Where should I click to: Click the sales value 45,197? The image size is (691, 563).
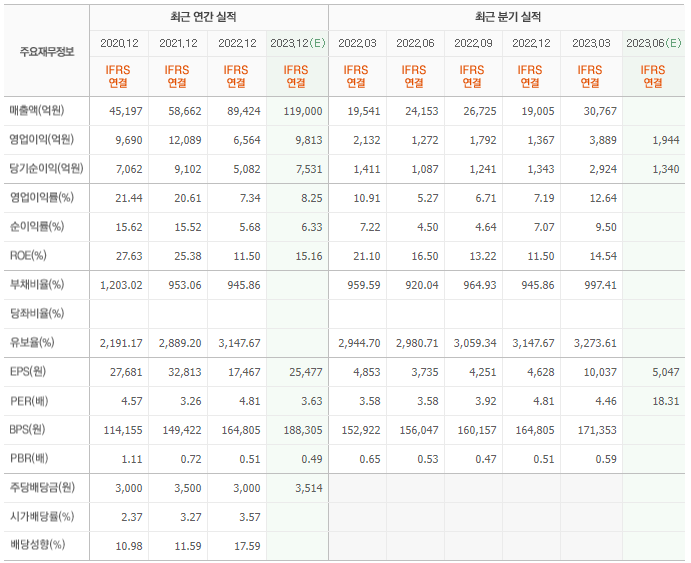point(126,111)
